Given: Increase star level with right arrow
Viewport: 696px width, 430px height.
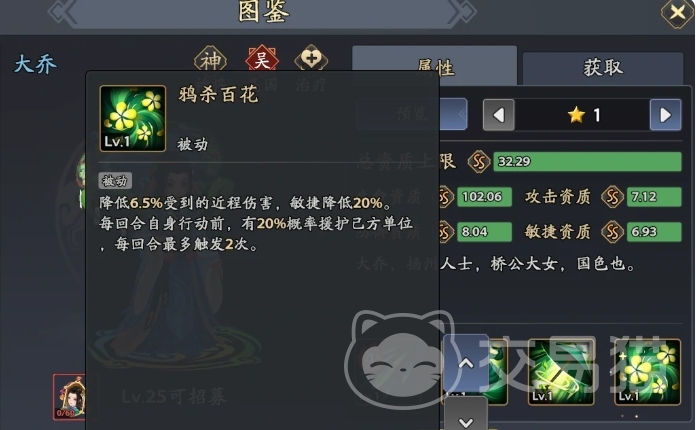Looking at the screenshot, I should click(665, 115).
